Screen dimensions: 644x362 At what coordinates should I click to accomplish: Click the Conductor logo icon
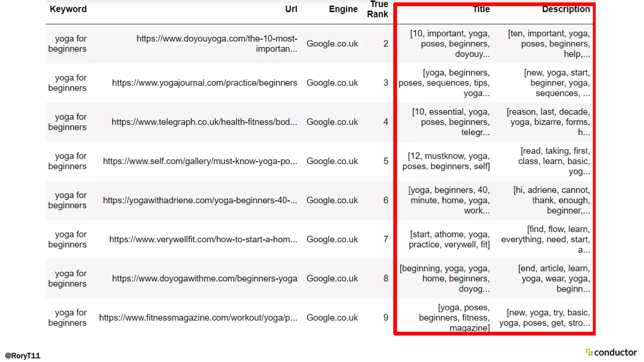[589, 352]
